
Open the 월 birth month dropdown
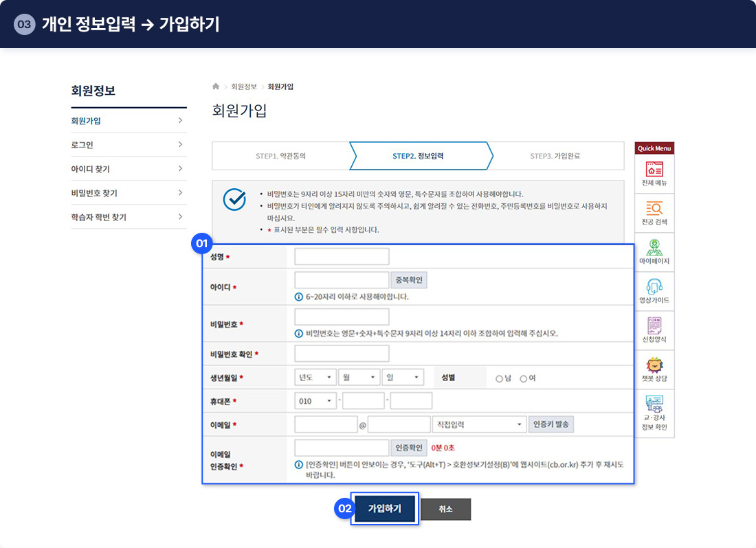pos(359,378)
